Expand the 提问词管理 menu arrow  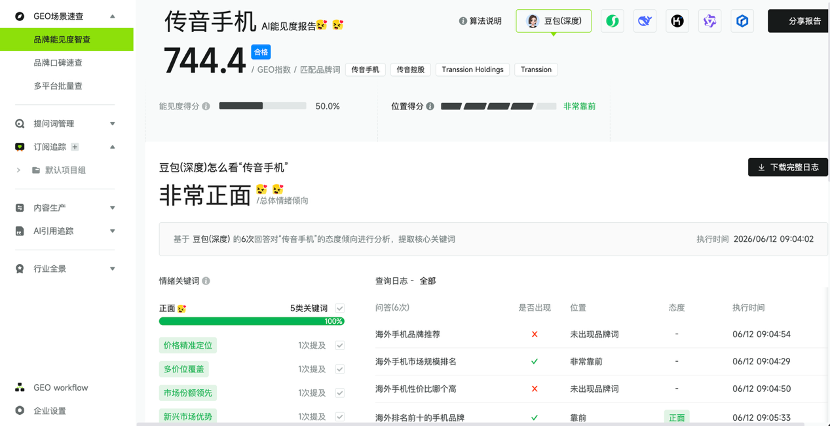[112, 124]
